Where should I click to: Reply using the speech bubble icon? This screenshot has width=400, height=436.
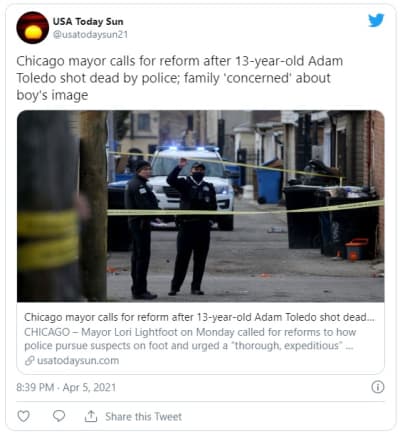pyautogui.click(x=59, y=416)
